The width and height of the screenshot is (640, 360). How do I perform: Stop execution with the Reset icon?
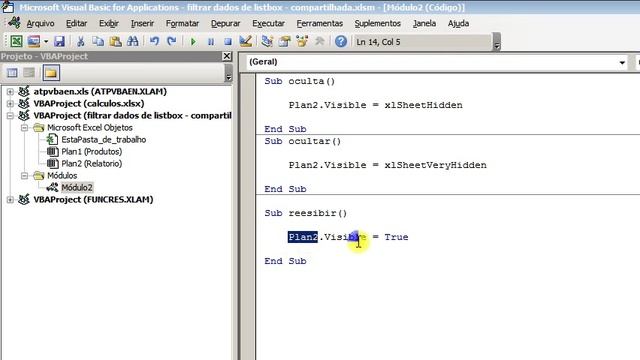click(x=228, y=42)
